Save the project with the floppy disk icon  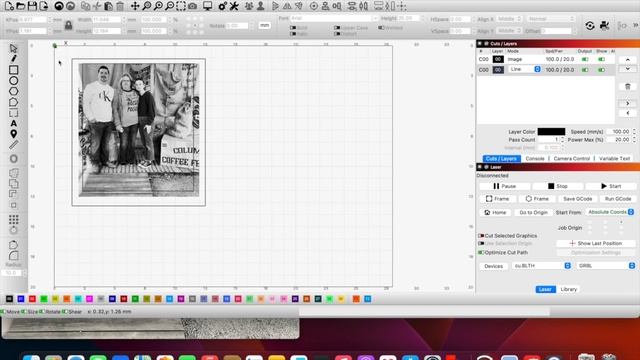click(32, 6)
